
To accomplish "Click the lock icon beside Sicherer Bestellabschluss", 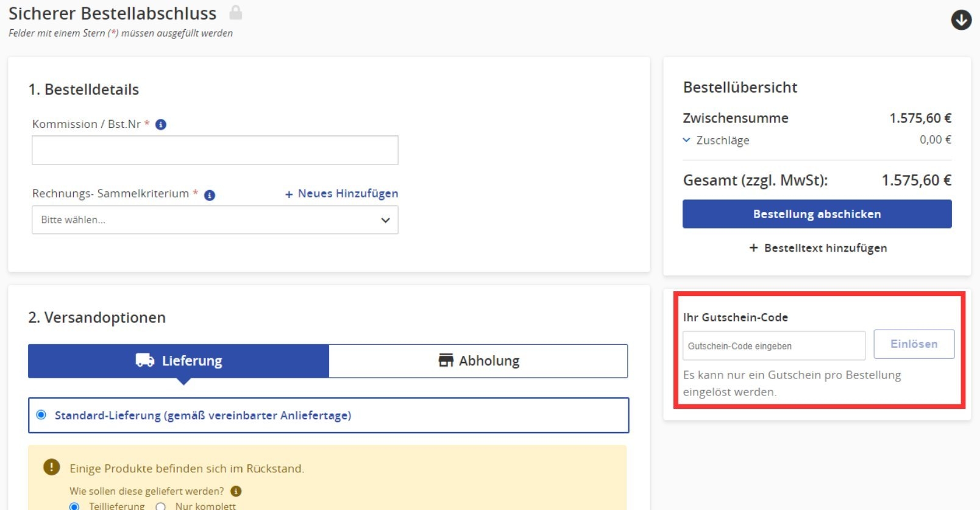I will 236,12.
